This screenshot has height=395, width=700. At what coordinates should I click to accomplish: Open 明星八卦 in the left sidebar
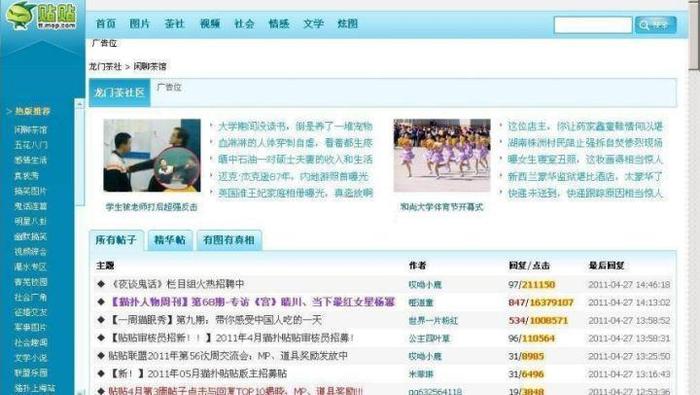30,221
